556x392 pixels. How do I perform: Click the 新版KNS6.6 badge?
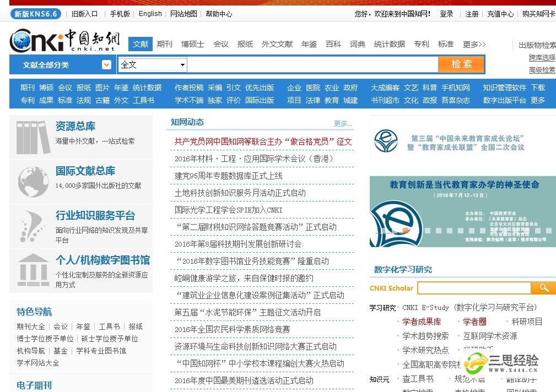click(36, 14)
